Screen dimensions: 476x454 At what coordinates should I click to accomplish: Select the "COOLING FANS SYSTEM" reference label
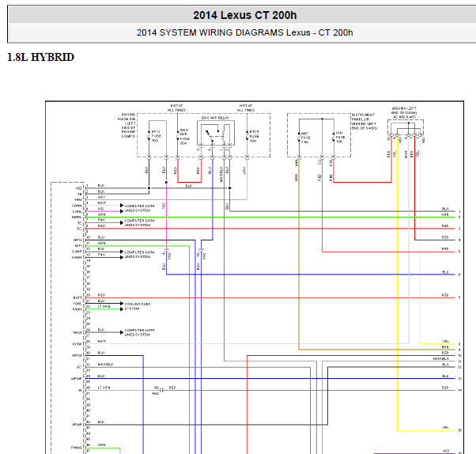click(138, 306)
